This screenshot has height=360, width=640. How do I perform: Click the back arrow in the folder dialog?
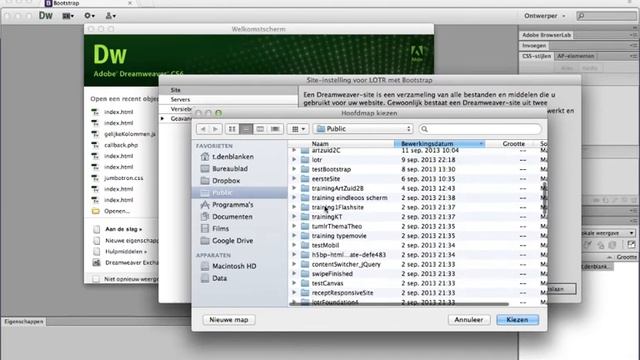(203, 129)
